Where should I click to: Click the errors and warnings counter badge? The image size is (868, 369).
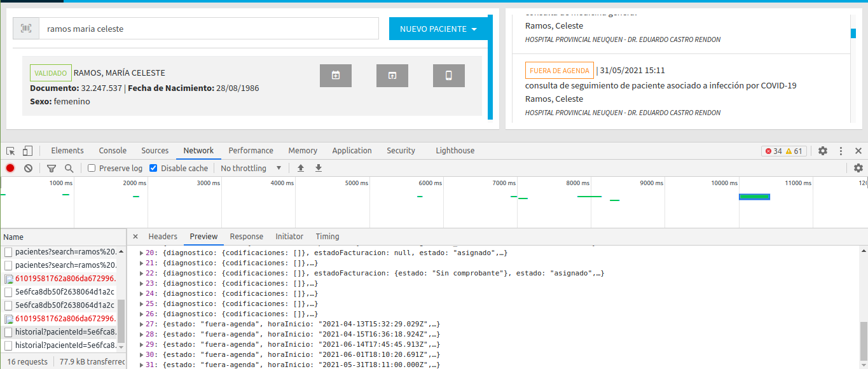click(x=784, y=151)
